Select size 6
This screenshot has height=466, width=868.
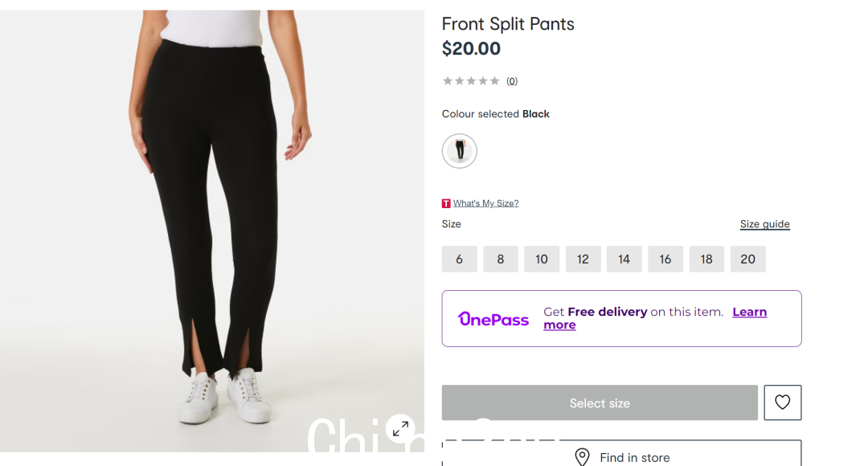click(x=460, y=259)
